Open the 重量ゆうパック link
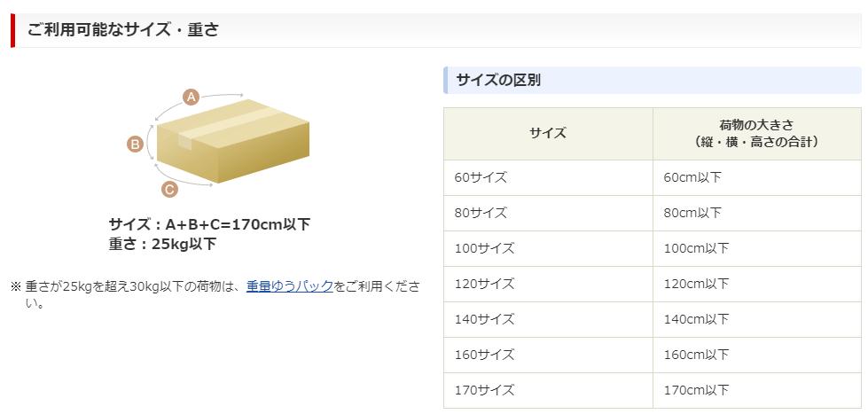868x414 pixels. (290, 286)
